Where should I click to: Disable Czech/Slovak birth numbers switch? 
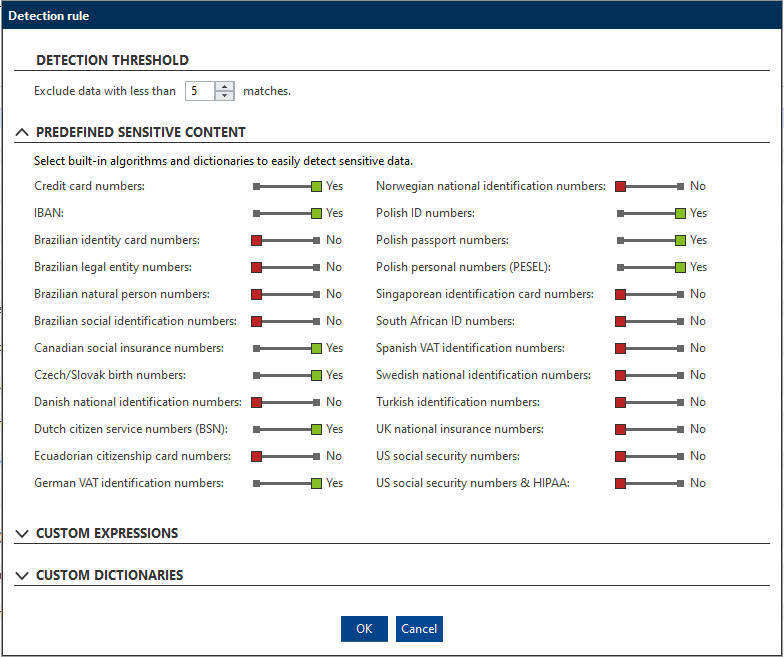[287, 376]
